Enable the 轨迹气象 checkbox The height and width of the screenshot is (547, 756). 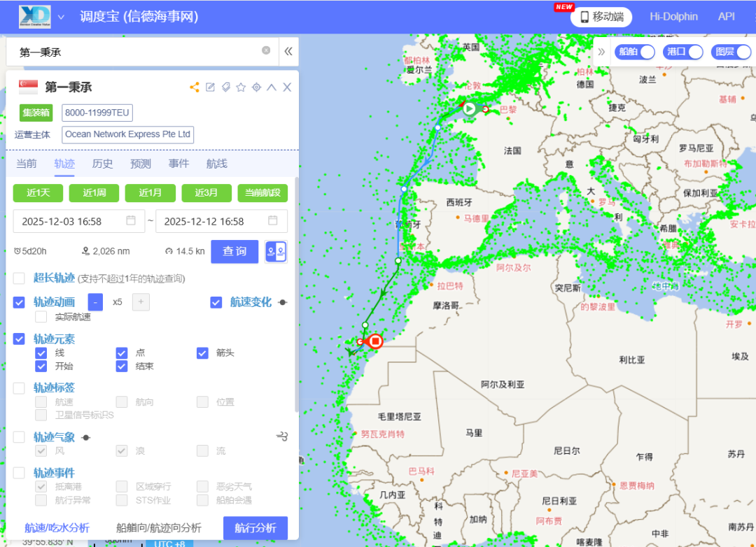pyautogui.click(x=19, y=437)
